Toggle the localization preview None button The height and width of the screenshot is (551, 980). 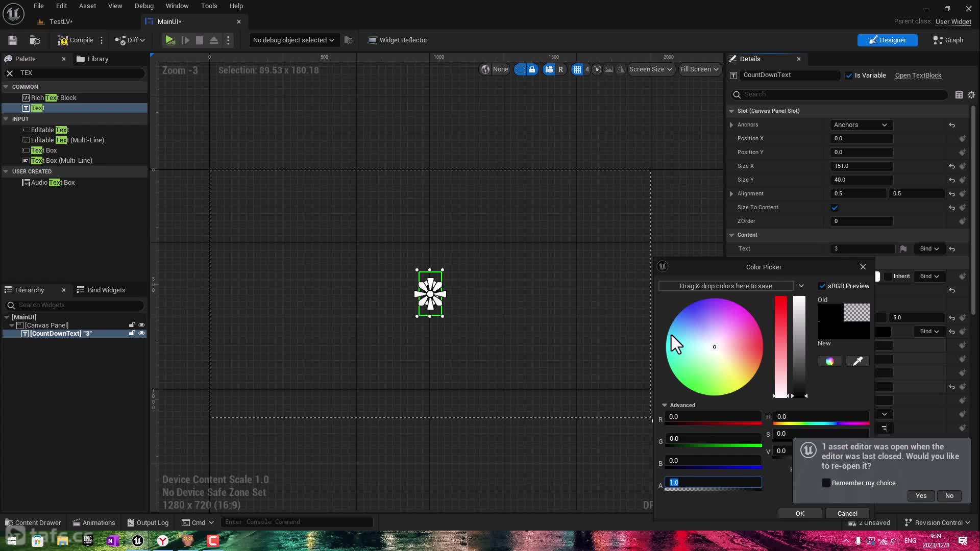495,69
